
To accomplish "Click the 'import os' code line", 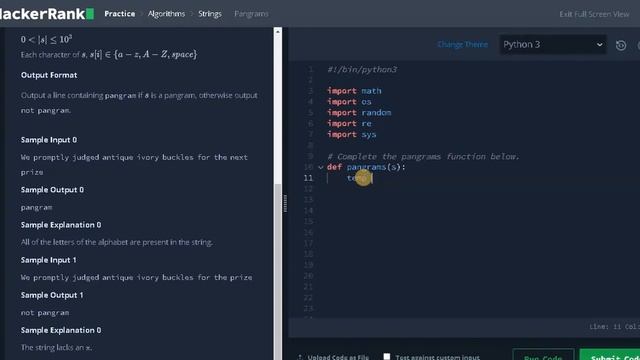I will tap(349, 102).
